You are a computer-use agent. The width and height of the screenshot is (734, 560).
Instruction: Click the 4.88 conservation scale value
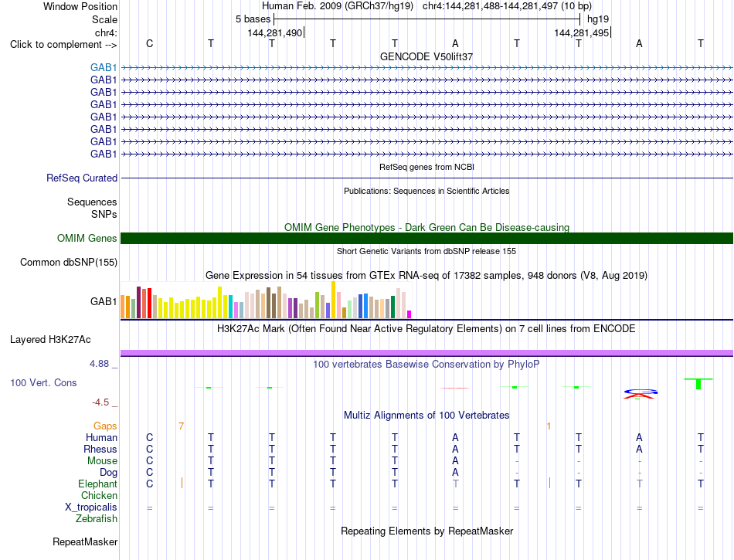click(x=99, y=364)
